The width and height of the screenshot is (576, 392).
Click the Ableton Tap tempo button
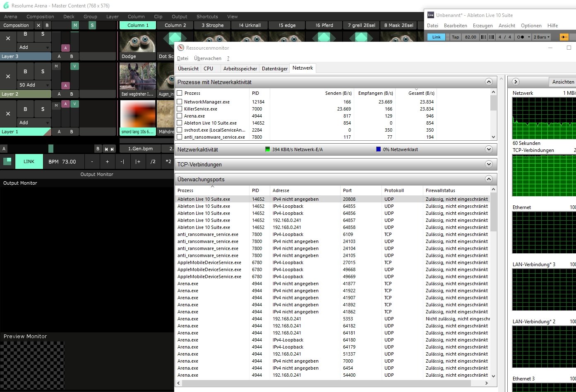(455, 37)
